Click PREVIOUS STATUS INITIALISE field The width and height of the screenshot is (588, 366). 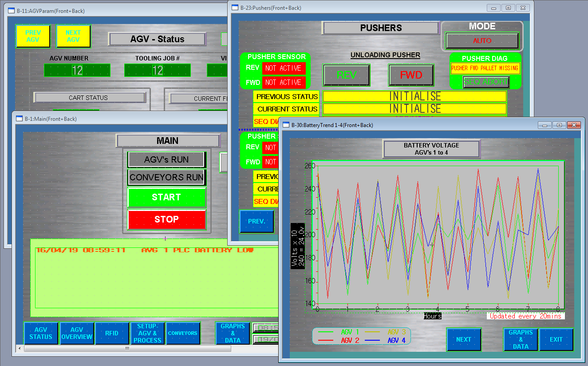(x=414, y=96)
